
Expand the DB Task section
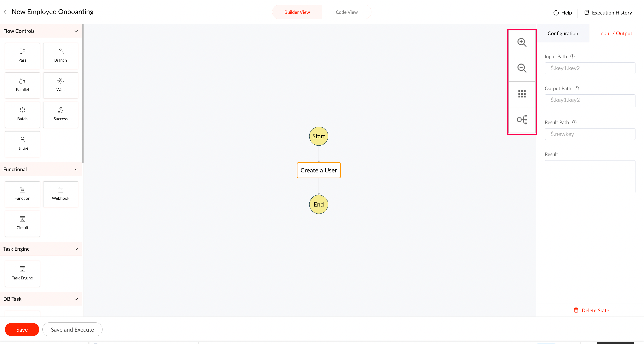click(x=76, y=299)
